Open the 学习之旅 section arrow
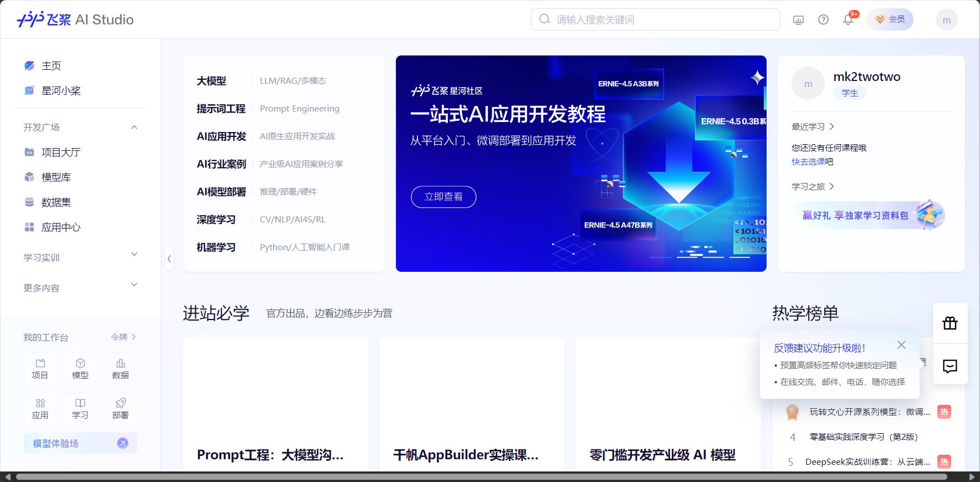The width and height of the screenshot is (980, 482). tap(831, 186)
